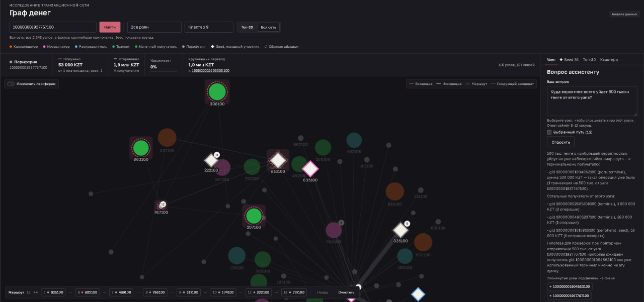The width and height of the screenshot is (644, 302).
Task: Open the 'Кластеры' tab
Action: click(x=609, y=60)
